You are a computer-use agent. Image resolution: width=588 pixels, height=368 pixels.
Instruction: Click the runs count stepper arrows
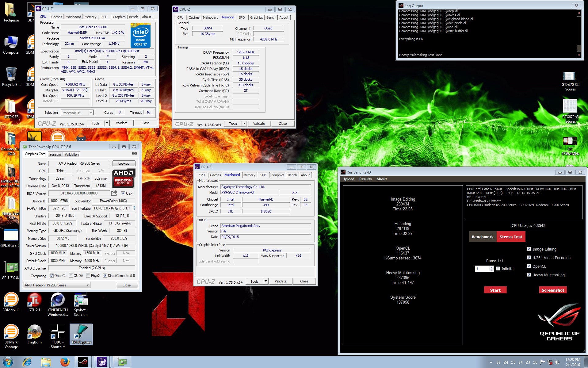492,269
